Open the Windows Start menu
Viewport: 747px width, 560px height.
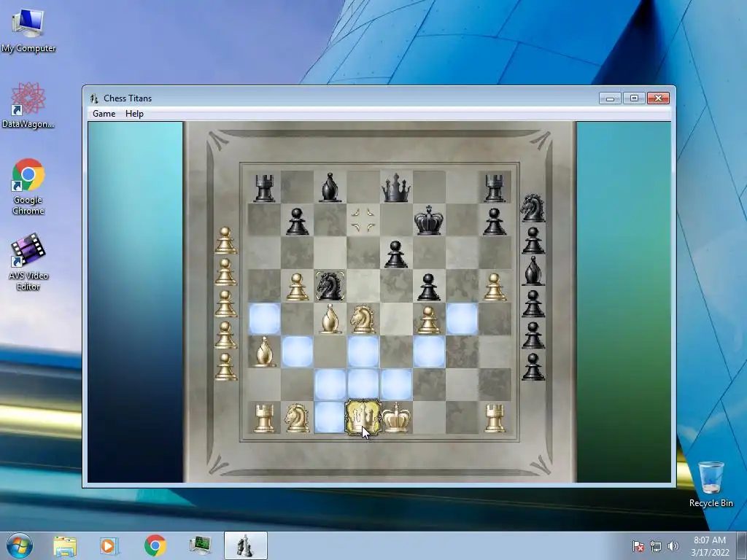click(20, 545)
